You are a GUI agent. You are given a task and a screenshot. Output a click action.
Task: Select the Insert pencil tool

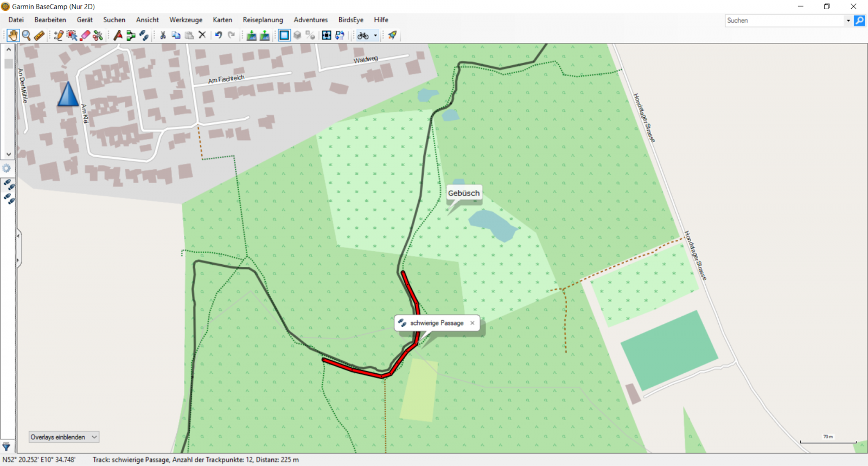[x=59, y=35]
